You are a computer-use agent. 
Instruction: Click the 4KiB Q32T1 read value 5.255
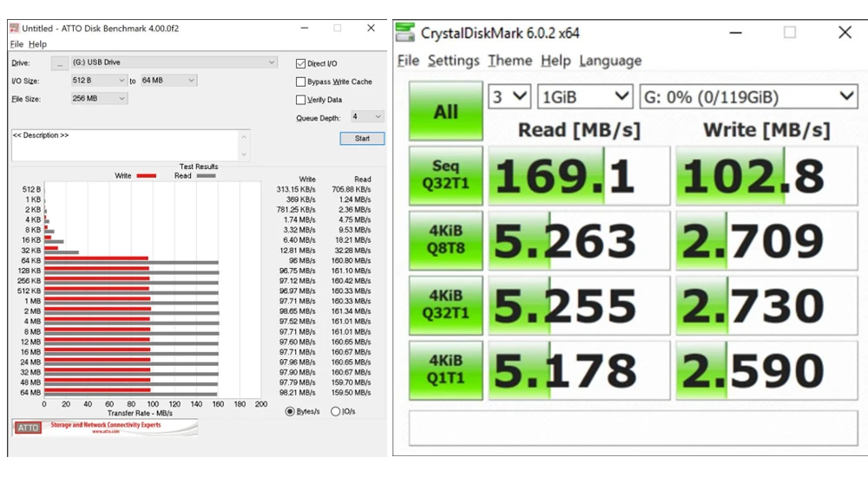point(579,305)
